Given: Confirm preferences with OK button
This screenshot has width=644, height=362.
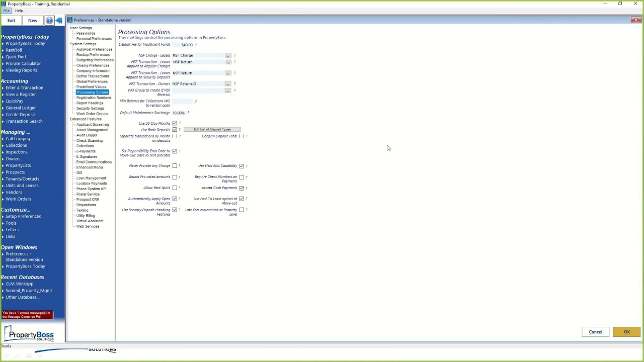Looking at the screenshot, I should [626, 332].
